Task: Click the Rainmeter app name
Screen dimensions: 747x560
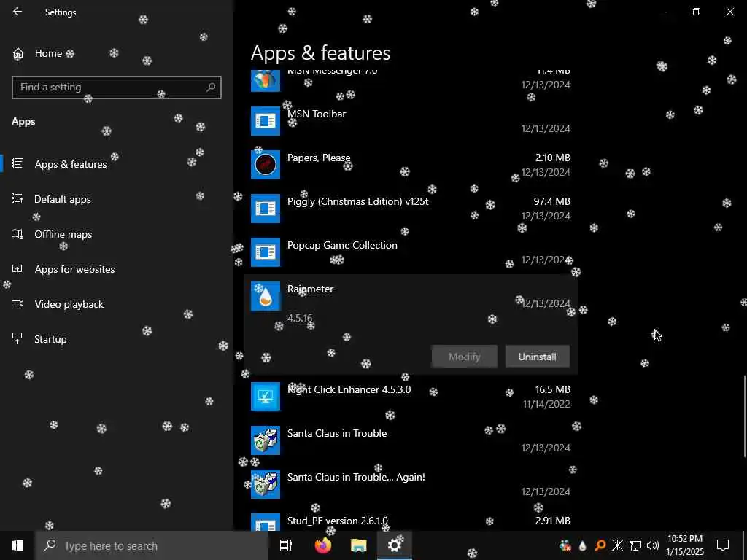Action: pyautogui.click(x=310, y=289)
